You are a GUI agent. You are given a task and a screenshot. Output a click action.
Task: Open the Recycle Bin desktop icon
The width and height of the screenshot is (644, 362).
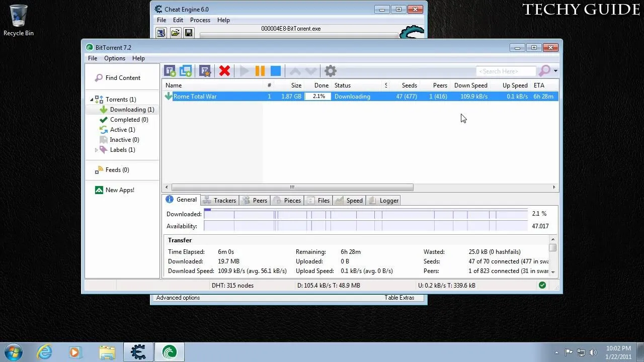pos(19,20)
